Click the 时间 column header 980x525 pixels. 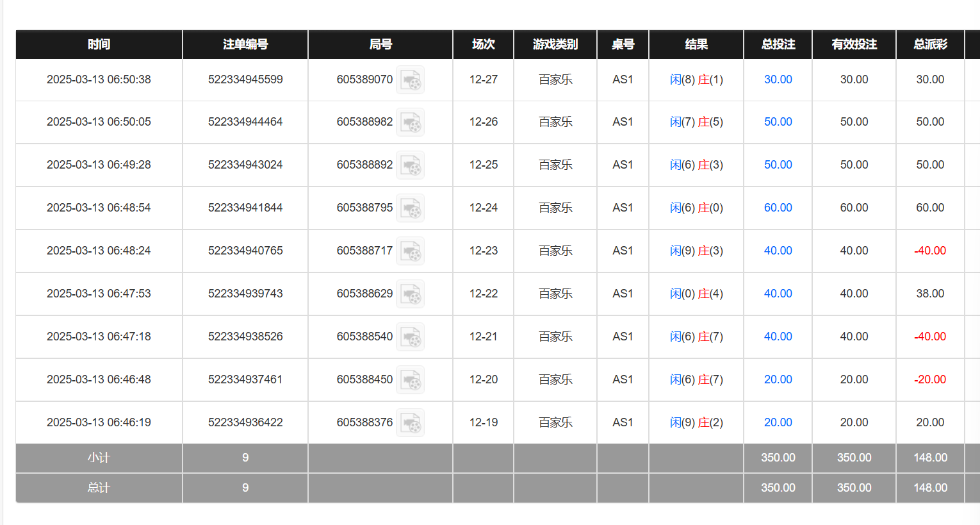coord(99,44)
